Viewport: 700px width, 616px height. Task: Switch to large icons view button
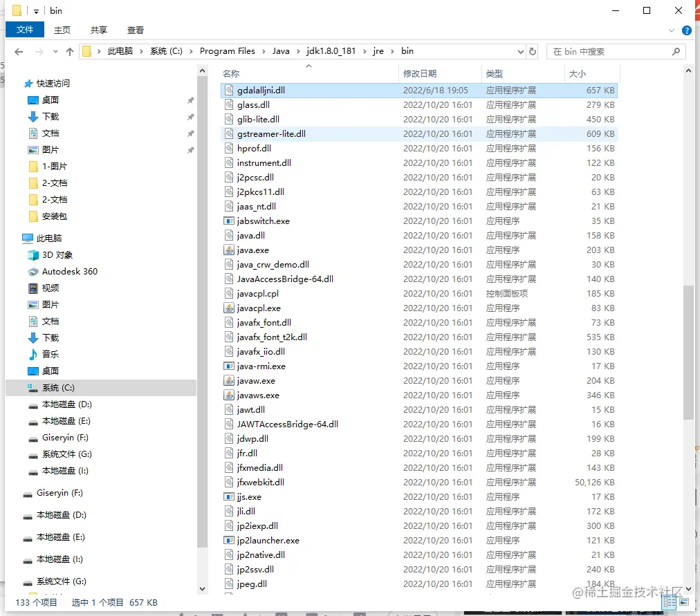tap(684, 602)
